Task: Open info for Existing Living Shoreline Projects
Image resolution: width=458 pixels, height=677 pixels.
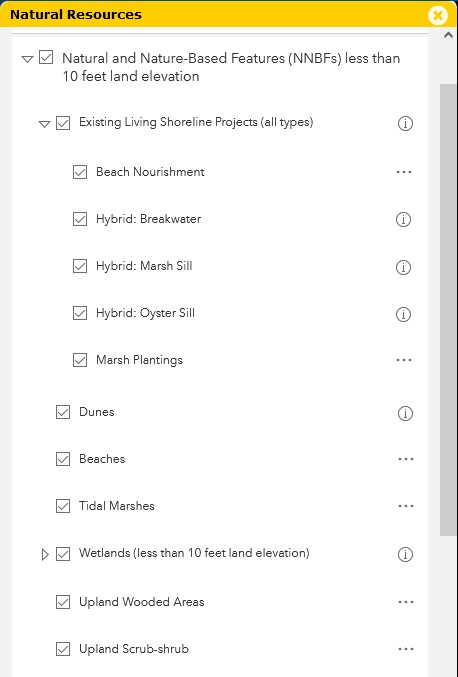Action: (405, 123)
